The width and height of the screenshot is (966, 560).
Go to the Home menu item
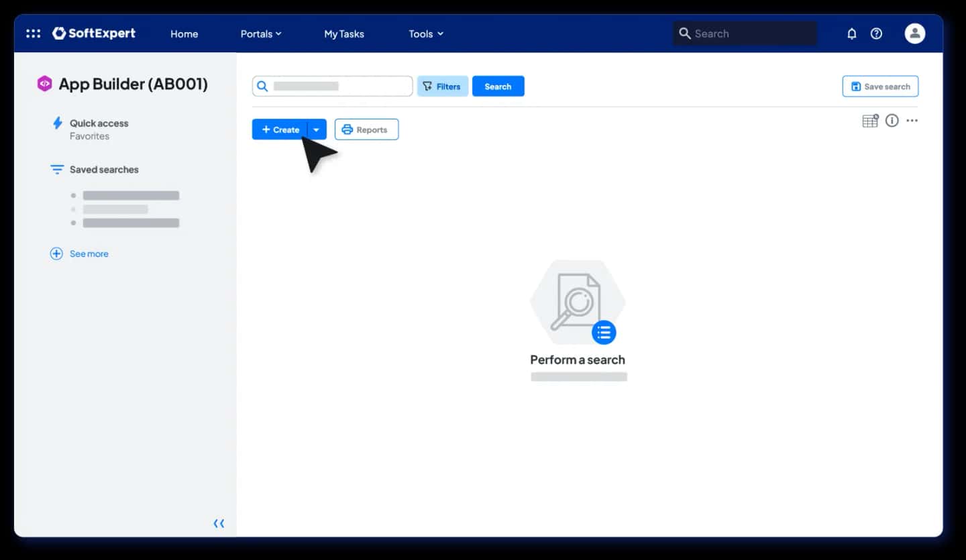[x=184, y=34]
